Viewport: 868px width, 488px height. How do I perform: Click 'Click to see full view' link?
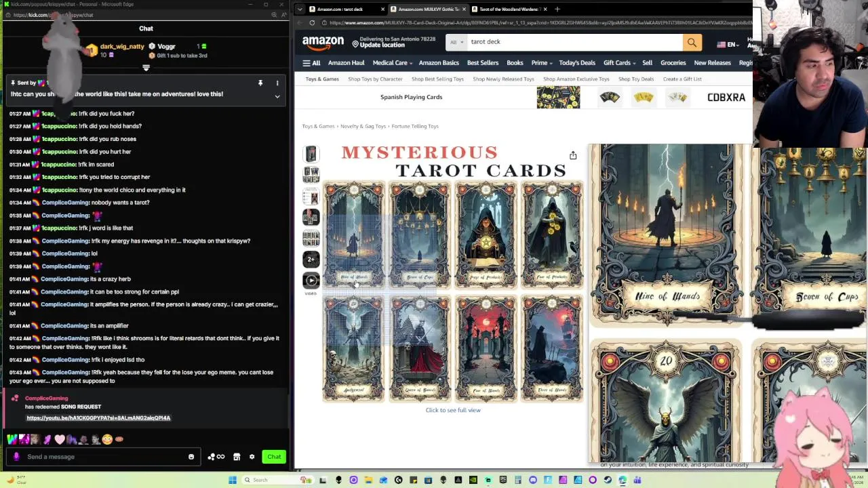pyautogui.click(x=453, y=410)
